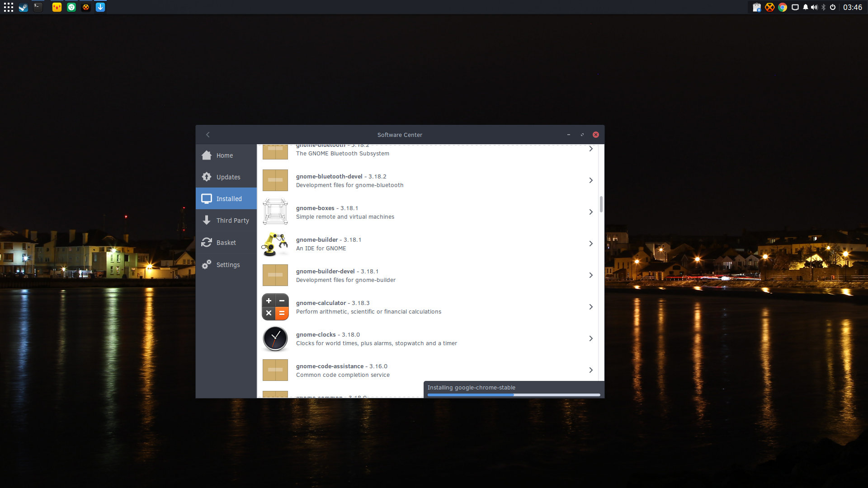Open the power session menu
The image size is (868, 488).
tap(833, 7)
